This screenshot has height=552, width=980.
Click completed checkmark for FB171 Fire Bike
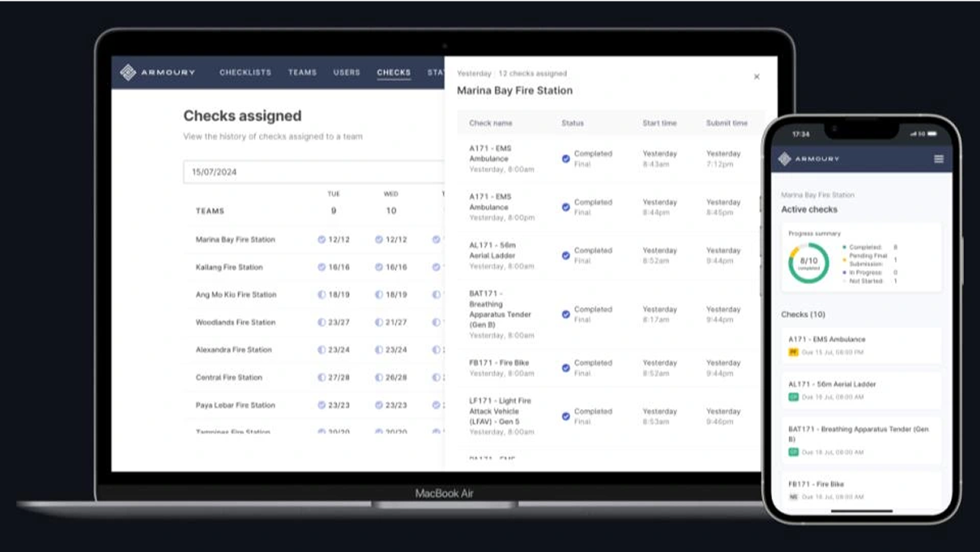pyautogui.click(x=565, y=368)
